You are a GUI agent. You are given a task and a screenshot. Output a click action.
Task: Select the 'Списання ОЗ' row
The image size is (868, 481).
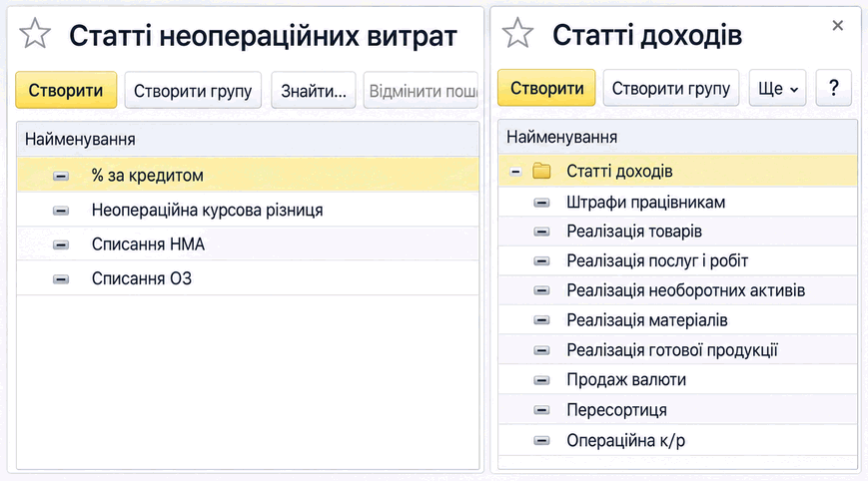248,278
